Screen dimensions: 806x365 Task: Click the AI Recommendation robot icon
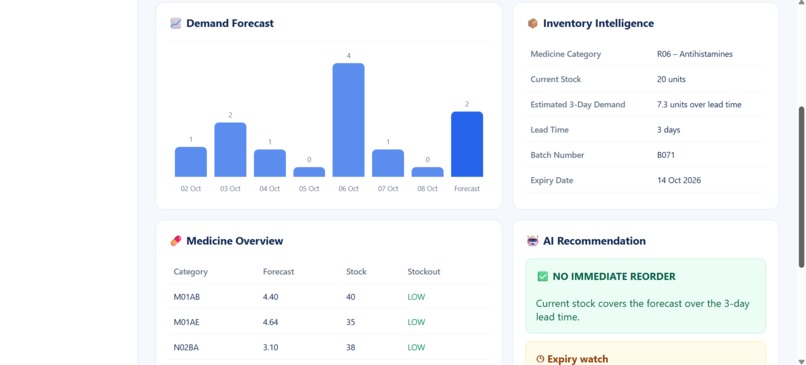click(x=533, y=241)
